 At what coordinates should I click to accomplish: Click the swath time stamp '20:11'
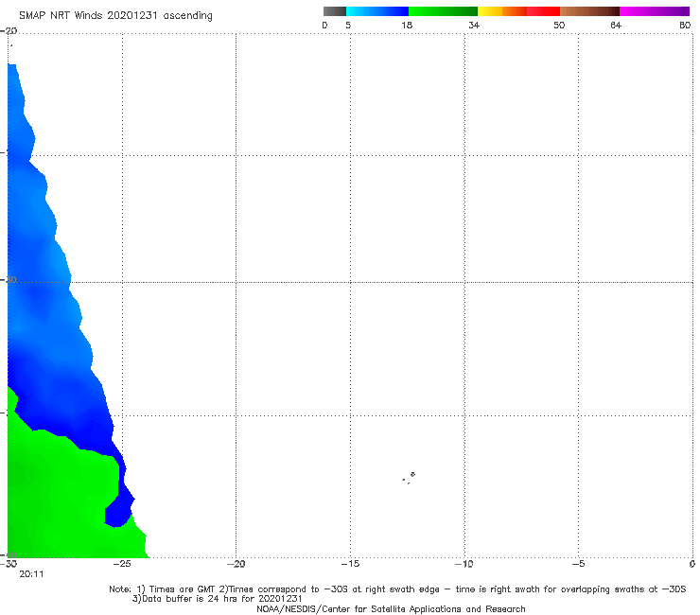[31, 574]
